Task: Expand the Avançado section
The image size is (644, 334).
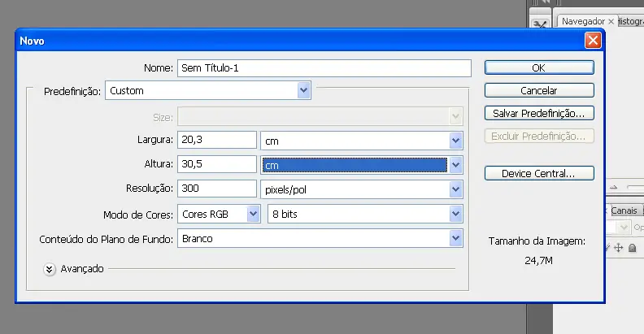Action: click(50, 269)
